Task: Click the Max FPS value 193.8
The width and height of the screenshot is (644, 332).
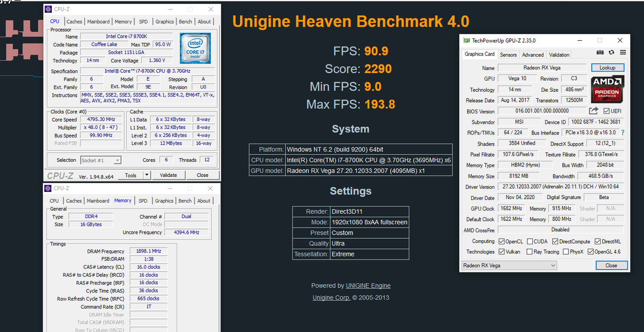Action: (379, 105)
